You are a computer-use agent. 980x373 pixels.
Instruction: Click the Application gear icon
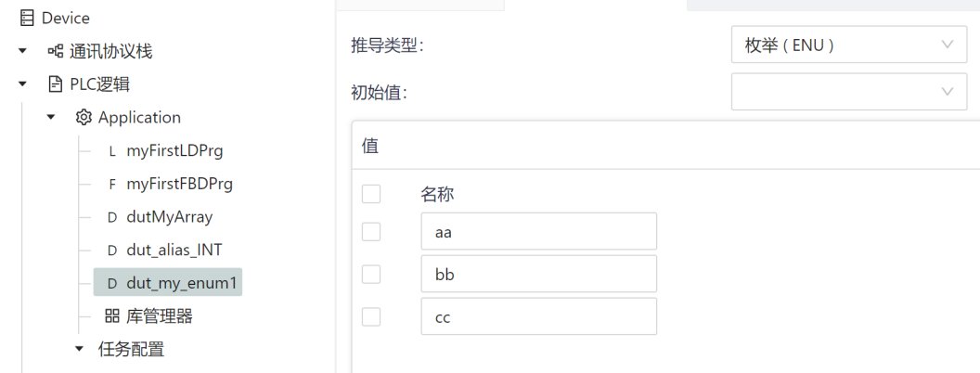click(x=84, y=118)
